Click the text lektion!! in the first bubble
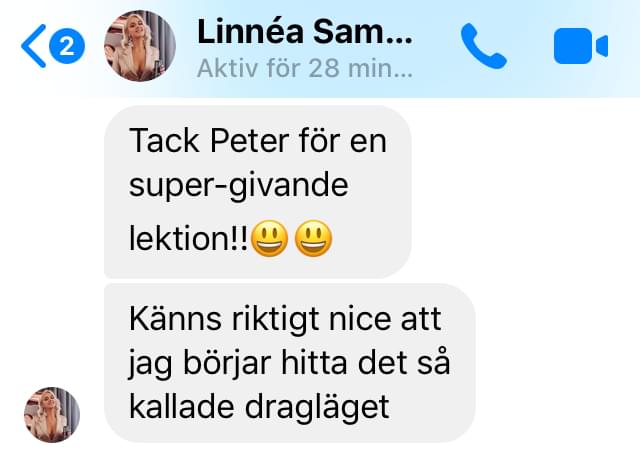Image resolution: width=640 pixels, height=464 pixels. 188,238
